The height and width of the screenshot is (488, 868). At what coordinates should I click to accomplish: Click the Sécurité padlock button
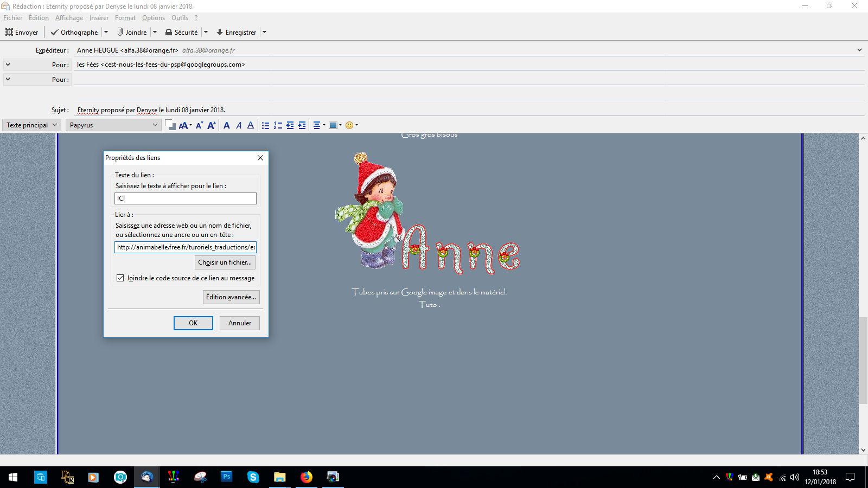pos(181,32)
